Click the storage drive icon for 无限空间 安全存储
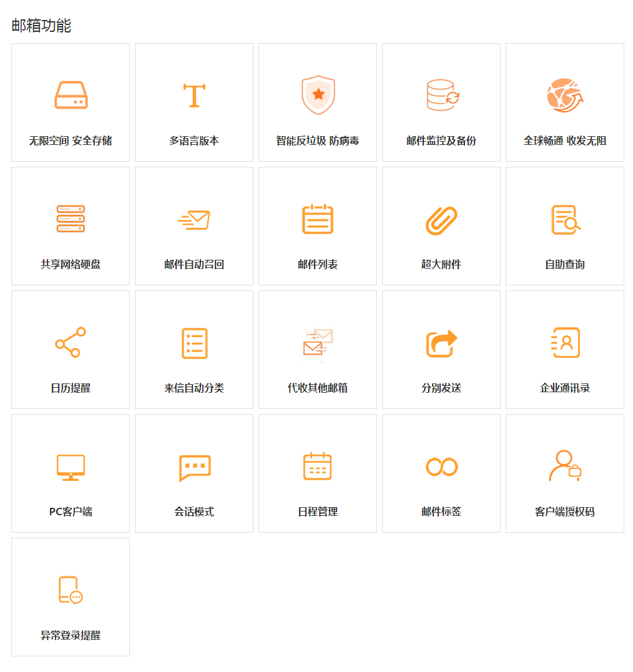This screenshot has height=672, width=633. (x=71, y=95)
